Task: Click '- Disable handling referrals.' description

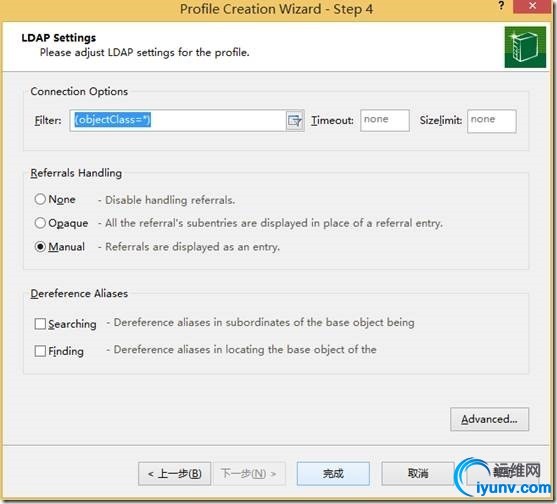Action: click(x=166, y=200)
